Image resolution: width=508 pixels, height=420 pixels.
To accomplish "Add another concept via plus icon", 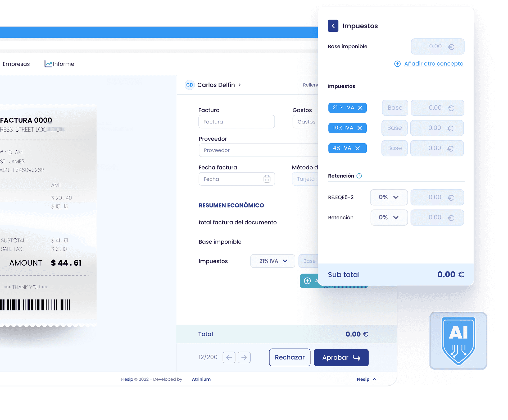I will [397, 64].
